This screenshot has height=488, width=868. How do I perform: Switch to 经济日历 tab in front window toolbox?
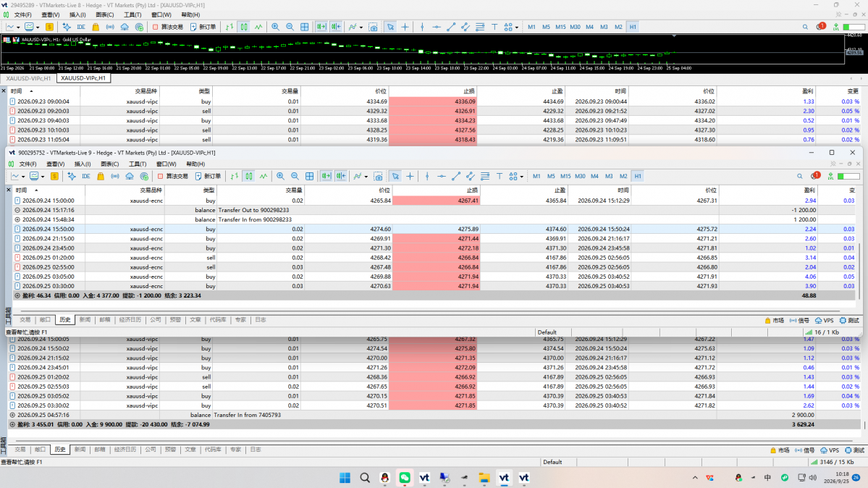coord(130,319)
